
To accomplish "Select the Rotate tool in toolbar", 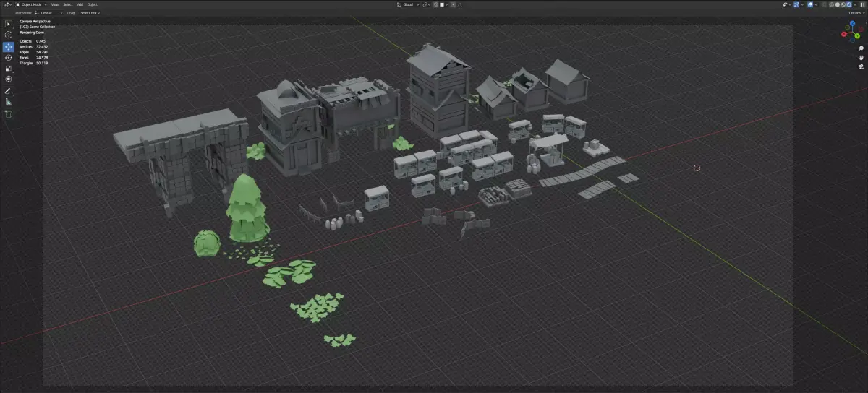I will (9, 57).
